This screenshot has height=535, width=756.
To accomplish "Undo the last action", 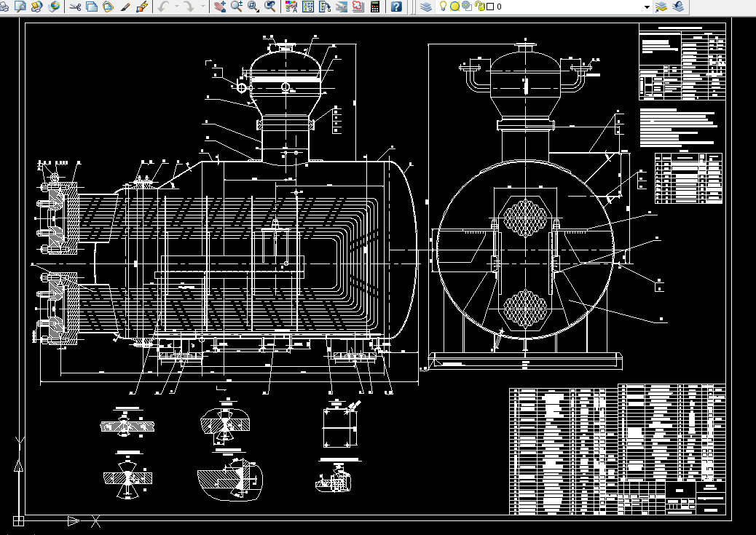I will (x=163, y=7).
